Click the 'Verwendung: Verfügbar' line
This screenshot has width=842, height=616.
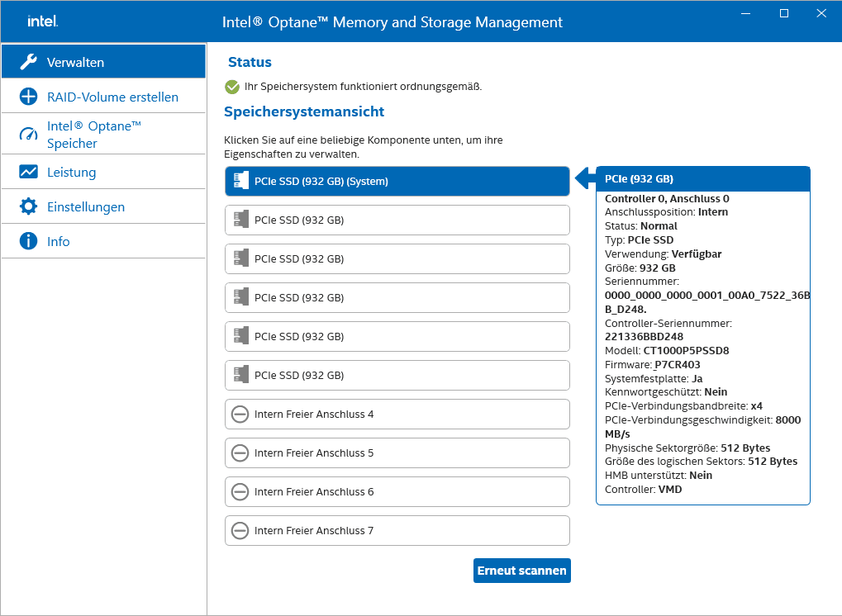pos(664,254)
